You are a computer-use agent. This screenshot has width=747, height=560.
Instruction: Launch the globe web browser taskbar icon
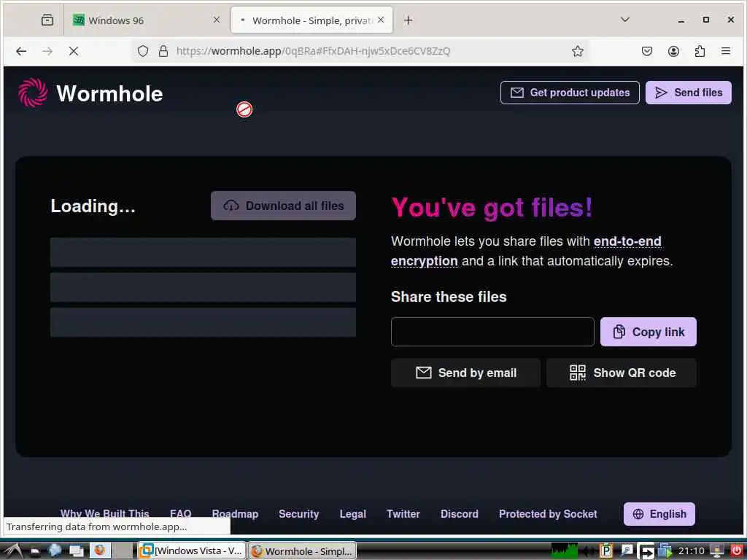click(x=55, y=551)
